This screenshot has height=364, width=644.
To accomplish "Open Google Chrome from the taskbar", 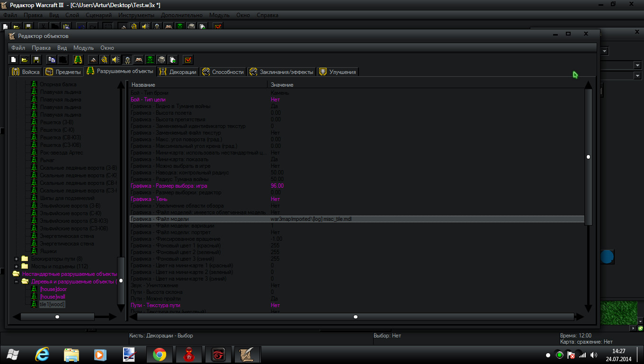I will [159, 355].
